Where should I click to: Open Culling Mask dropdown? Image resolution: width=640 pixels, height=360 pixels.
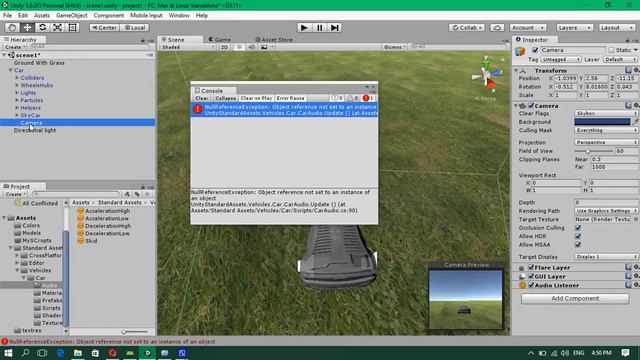pyautogui.click(x=606, y=130)
